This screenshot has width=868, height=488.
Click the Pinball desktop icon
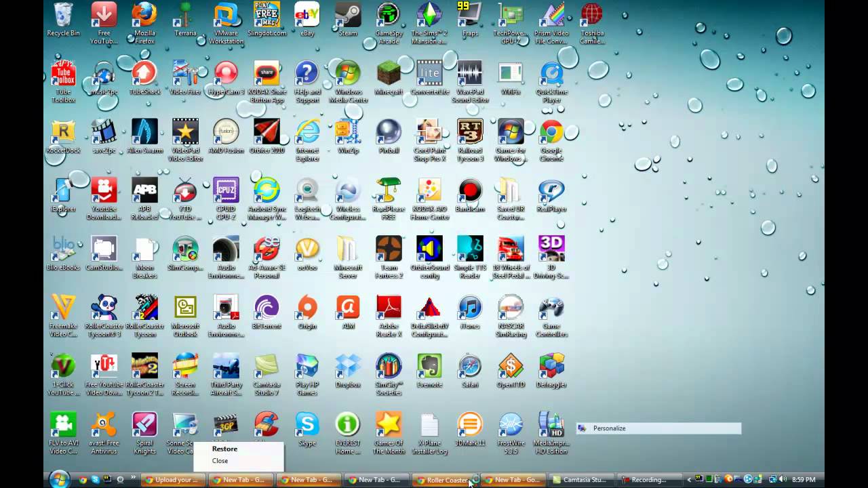coord(389,136)
